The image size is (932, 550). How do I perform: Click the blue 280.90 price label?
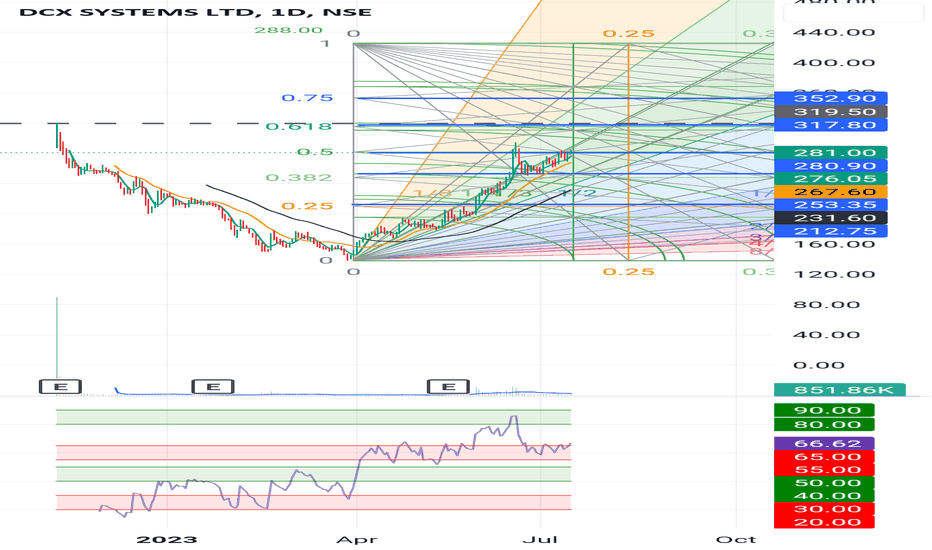[831, 166]
